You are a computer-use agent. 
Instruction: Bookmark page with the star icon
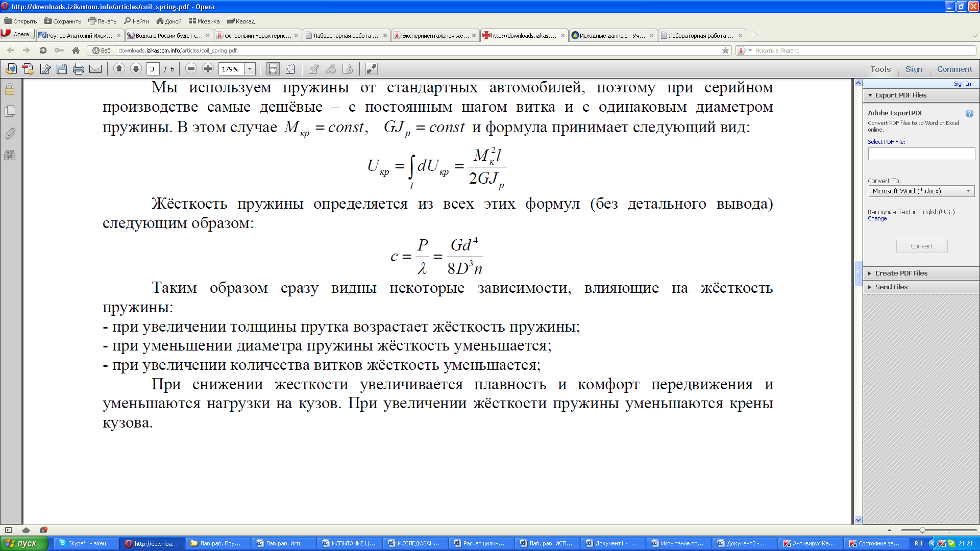click(x=725, y=51)
